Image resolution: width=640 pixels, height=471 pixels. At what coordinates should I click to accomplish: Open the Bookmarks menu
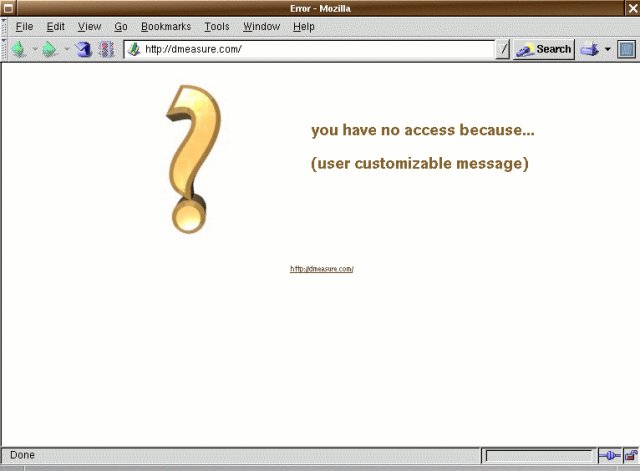166,27
